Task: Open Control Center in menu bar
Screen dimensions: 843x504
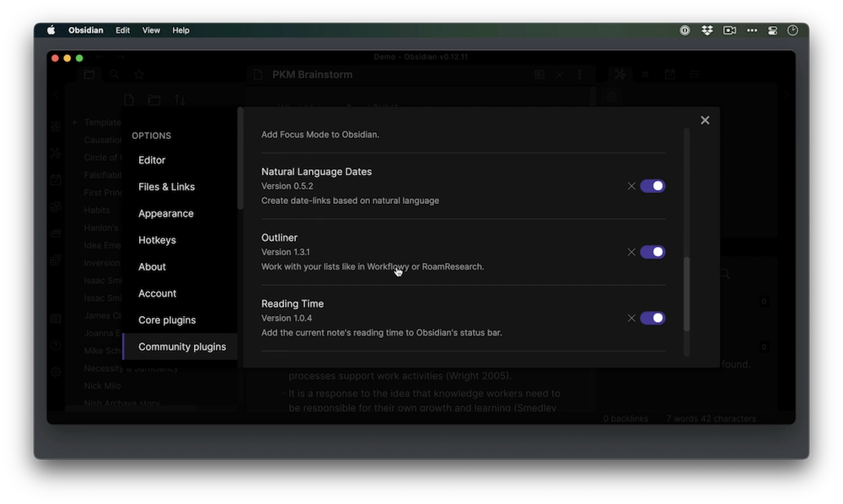Action: (772, 30)
